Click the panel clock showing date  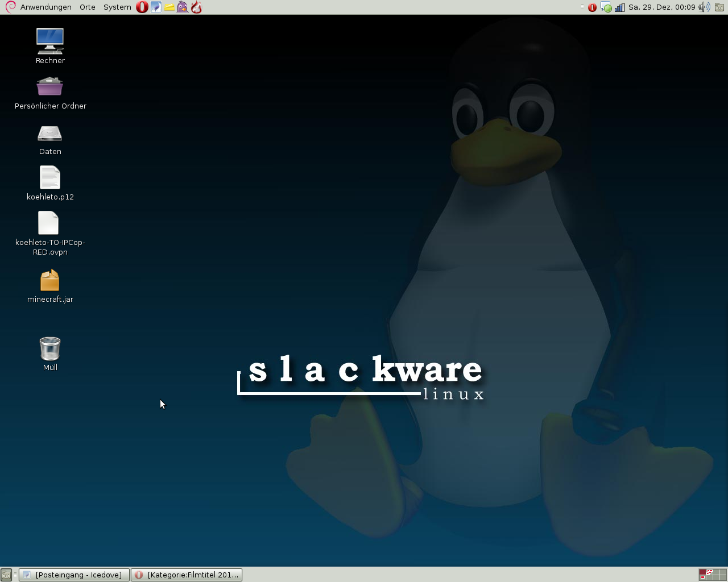pyautogui.click(x=661, y=7)
